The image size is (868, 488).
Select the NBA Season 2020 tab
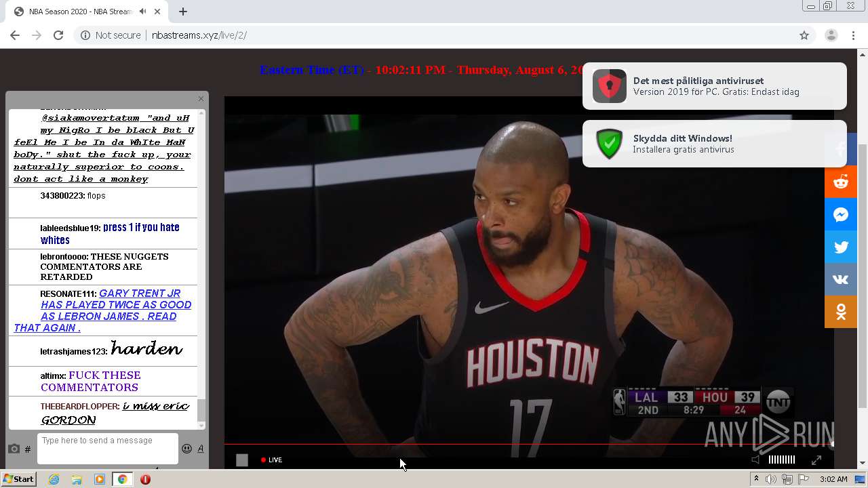pyautogui.click(x=80, y=12)
